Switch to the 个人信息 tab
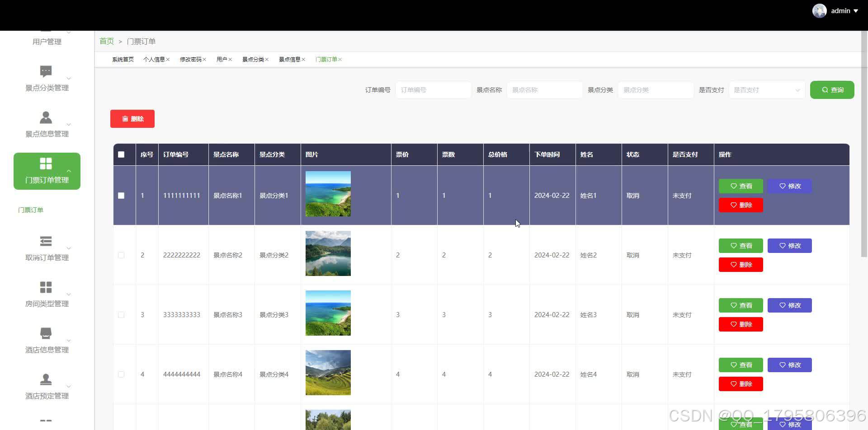This screenshot has height=430, width=868. click(x=154, y=60)
